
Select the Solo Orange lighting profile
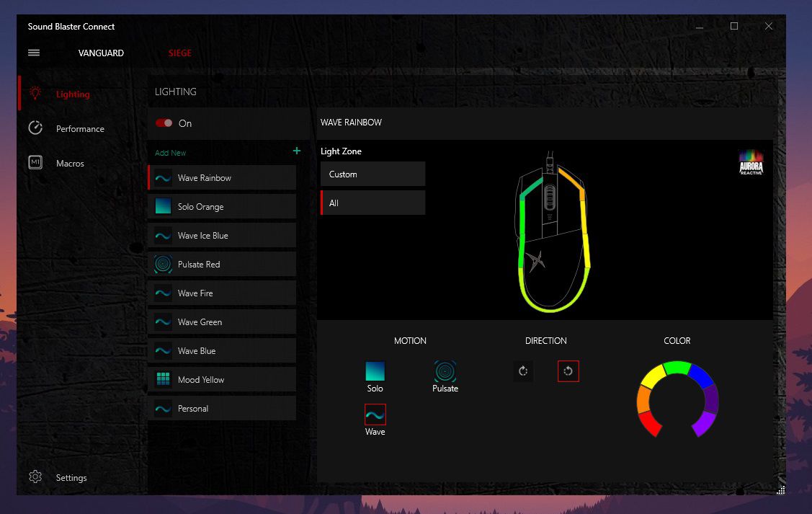pyautogui.click(x=222, y=206)
